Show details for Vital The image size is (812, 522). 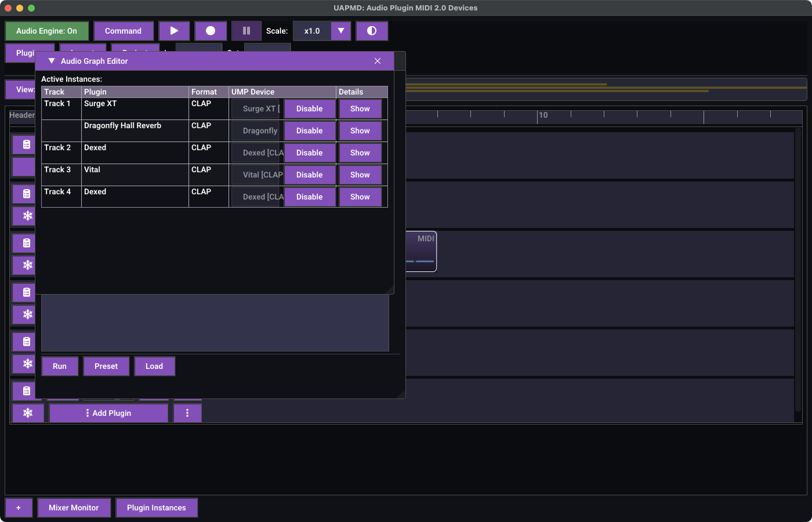tap(360, 175)
